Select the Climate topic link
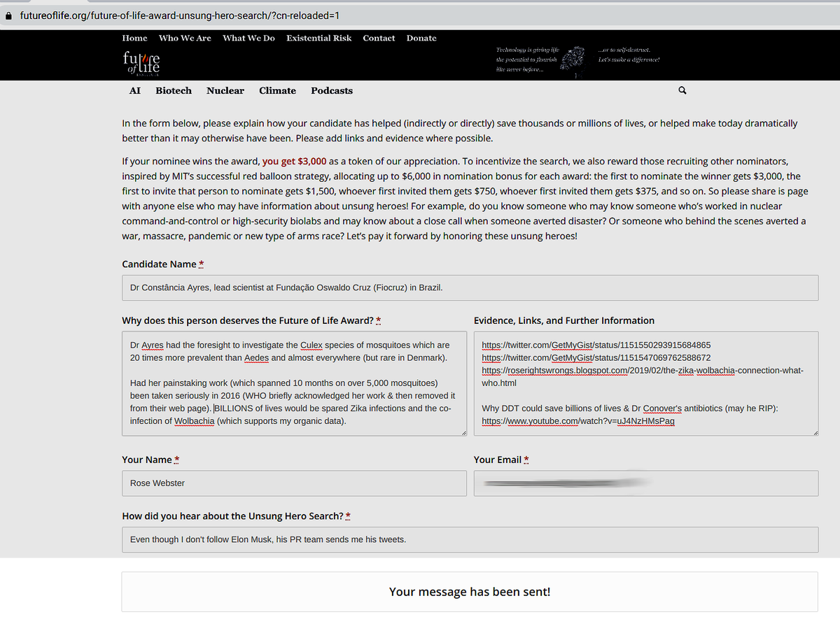The width and height of the screenshot is (840, 624). coord(277,90)
